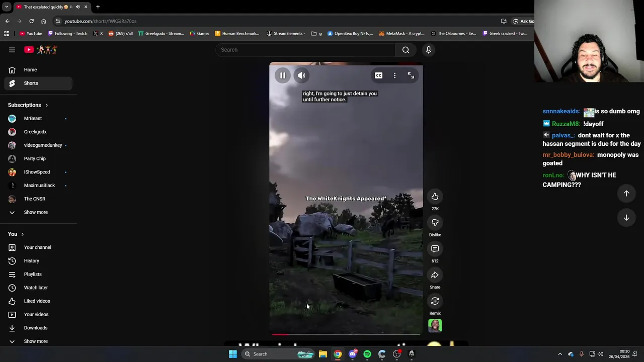This screenshot has height=362, width=644.
Task: Show more subscriptions
Action: [x=38, y=212]
